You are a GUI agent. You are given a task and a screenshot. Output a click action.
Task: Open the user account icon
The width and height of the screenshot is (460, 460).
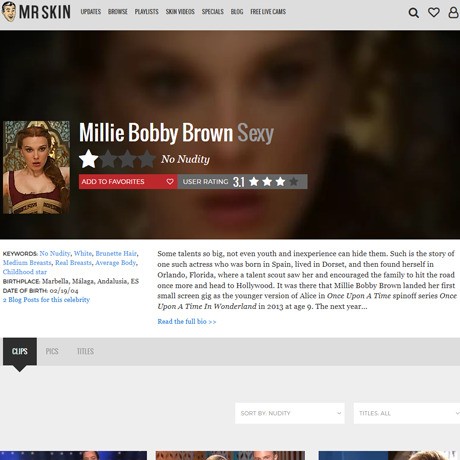454,12
